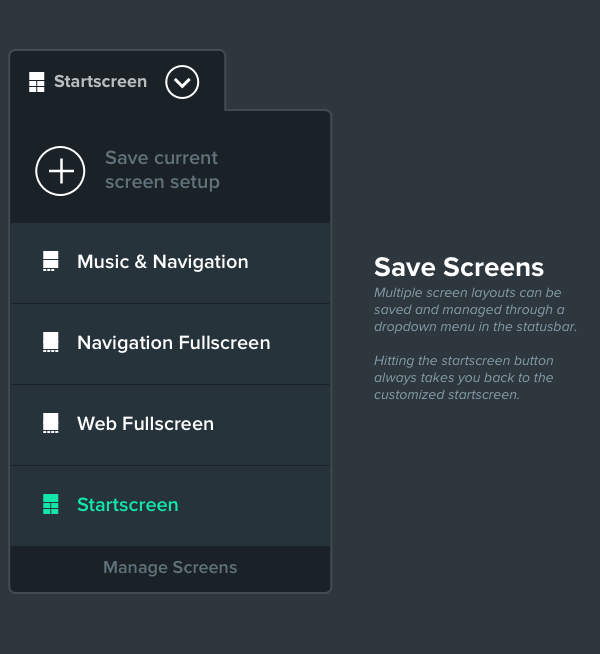
Task: Click the grid icon beside header Startscreen
Action: 37,82
